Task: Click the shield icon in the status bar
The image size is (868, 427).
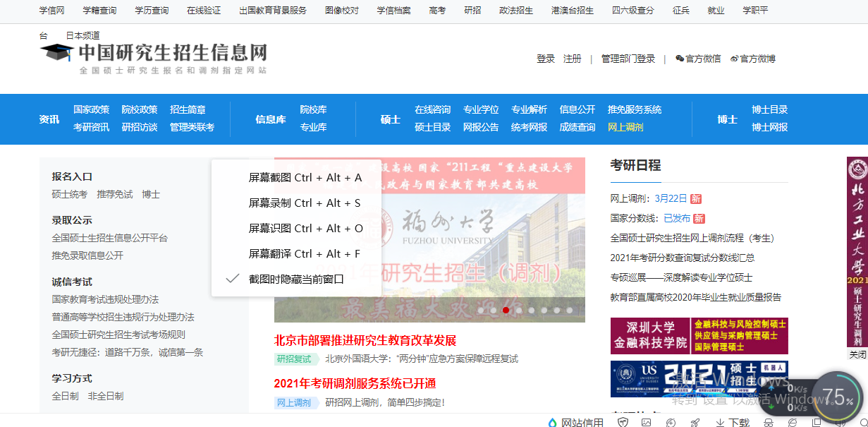Action: tap(623, 422)
